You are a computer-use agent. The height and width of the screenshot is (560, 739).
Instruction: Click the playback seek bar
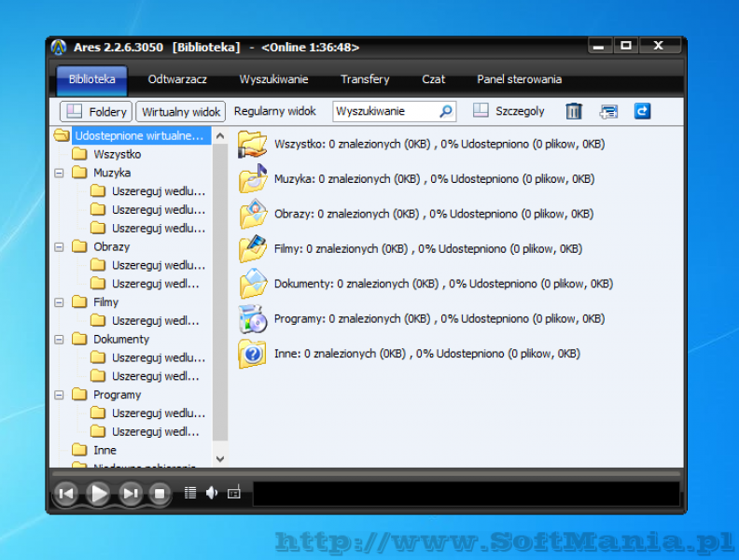click(x=366, y=473)
